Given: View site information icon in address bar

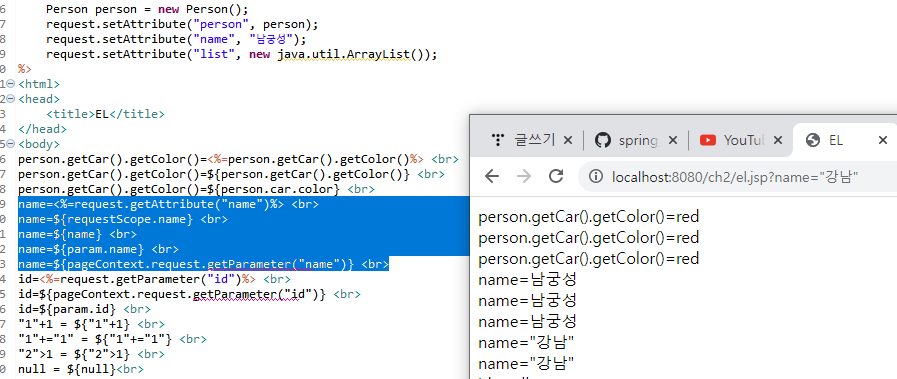Looking at the screenshot, I should 596,177.
